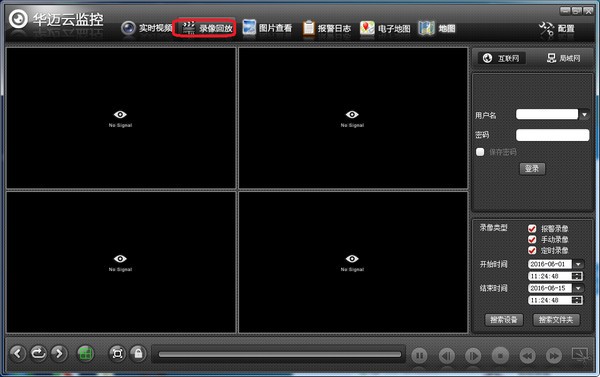Click the padlock lock icon
The height and width of the screenshot is (377, 600).
[138, 353]
